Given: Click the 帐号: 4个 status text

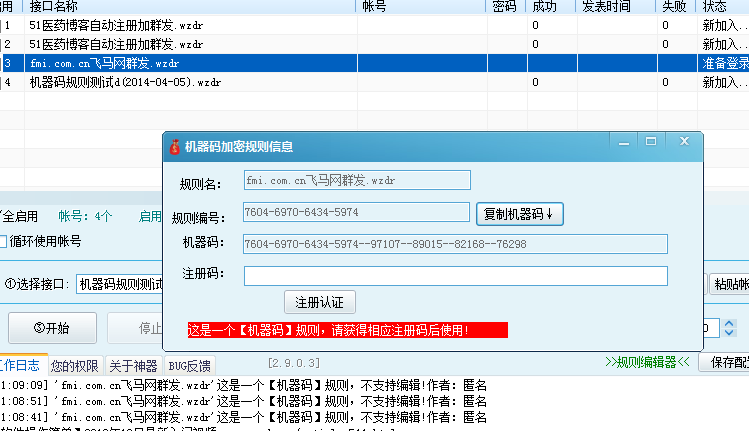Looking at the screenshot, I should pyautogui.click(x=85, y=216).
